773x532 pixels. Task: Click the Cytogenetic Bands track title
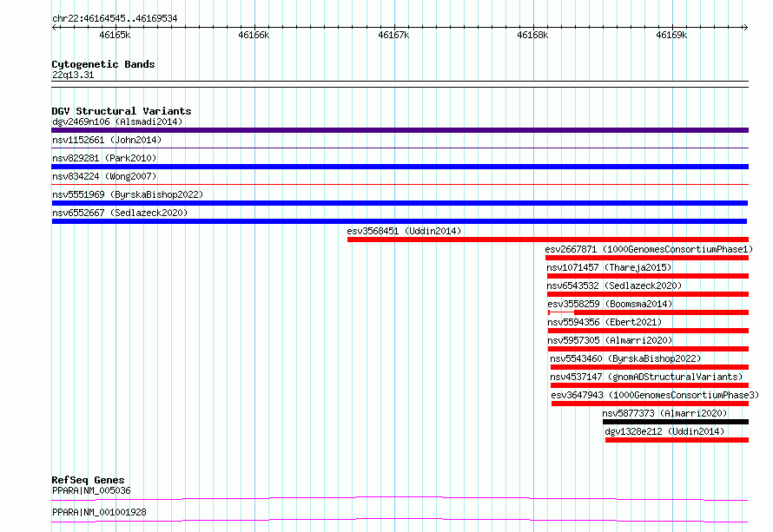pyautogui.click(x=103, y=64)
